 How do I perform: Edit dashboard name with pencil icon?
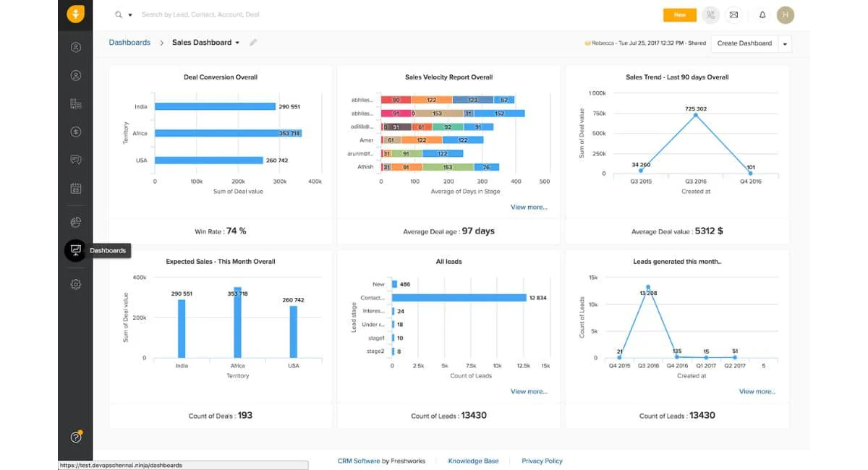click(253, 43)
